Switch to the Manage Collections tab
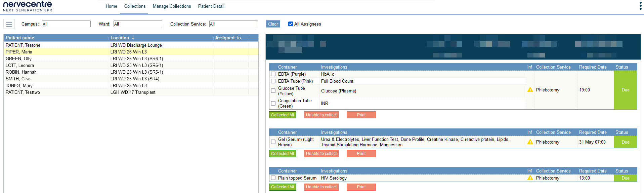Viewport: 644px width, 193px height. [x=172, y=6]
